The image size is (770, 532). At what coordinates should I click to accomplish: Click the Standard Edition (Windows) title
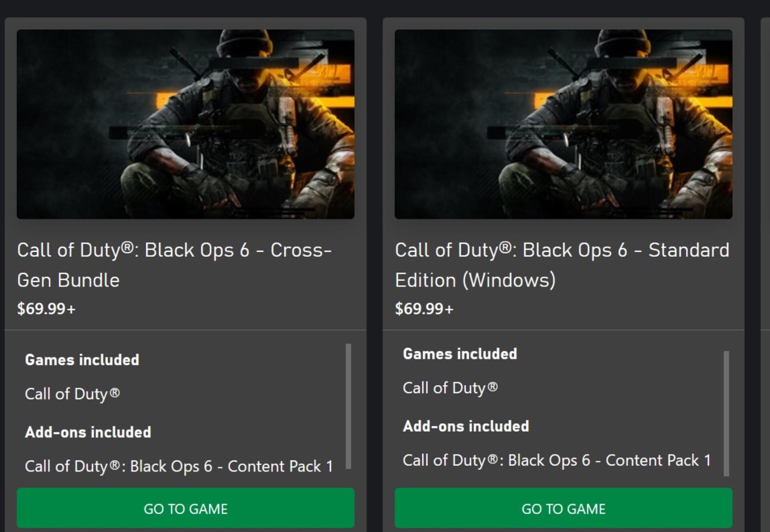(x=562, y=265)
